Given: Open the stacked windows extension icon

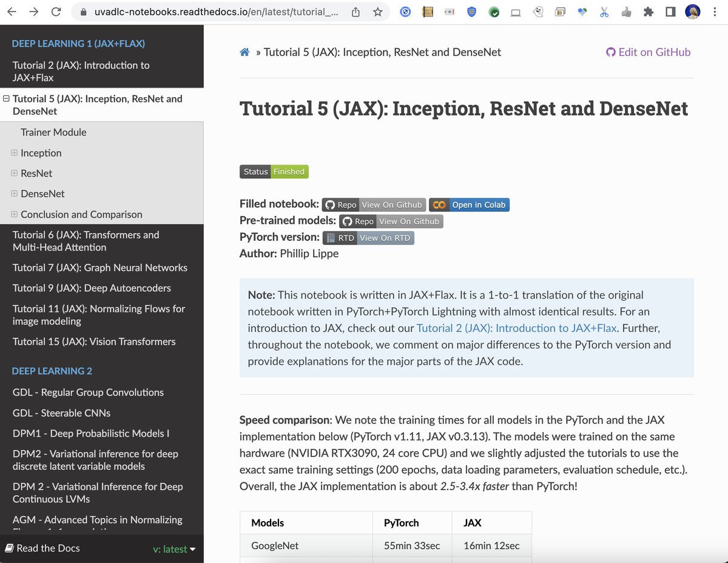Looking at the screenshot, I should click(x=560, y=12).
